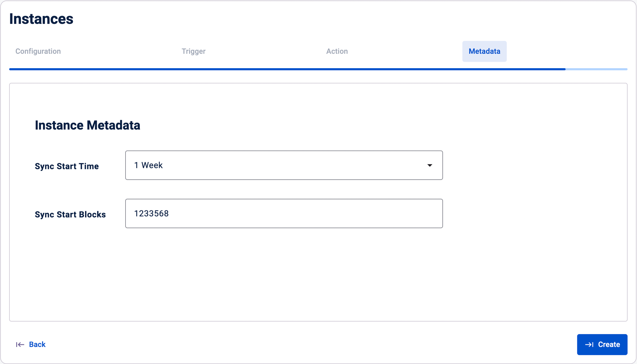Go to the Trigger step tab
Image resolution: width=637 pixels, height=364 pixels.
[x=193, y=51]
